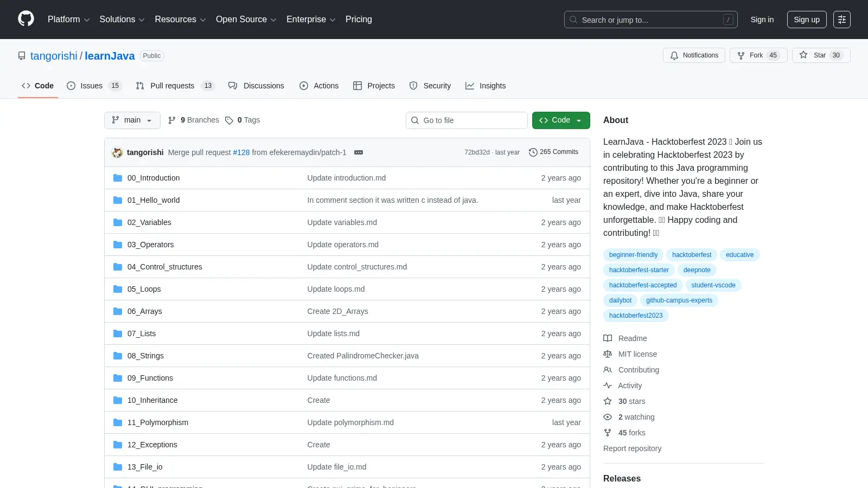
Task: Click the 13_File_io folder icon
Action: [x=118, y=467]
